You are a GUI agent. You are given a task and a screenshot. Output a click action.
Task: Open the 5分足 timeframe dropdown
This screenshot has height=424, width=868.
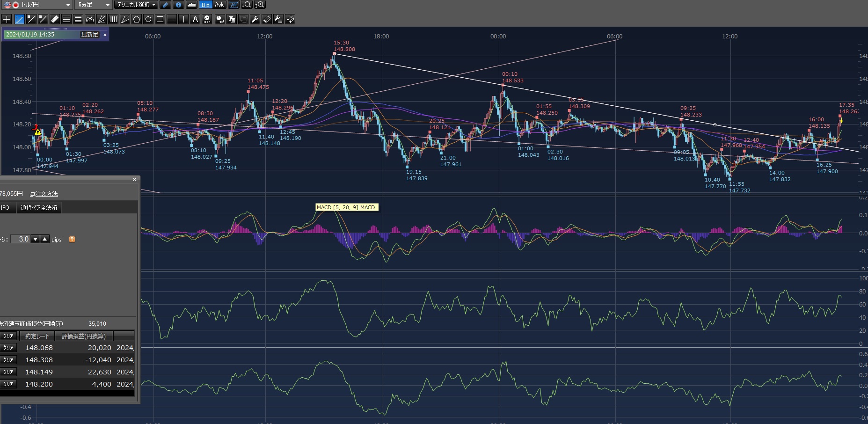pyautogui.click(x=94, y=5)
